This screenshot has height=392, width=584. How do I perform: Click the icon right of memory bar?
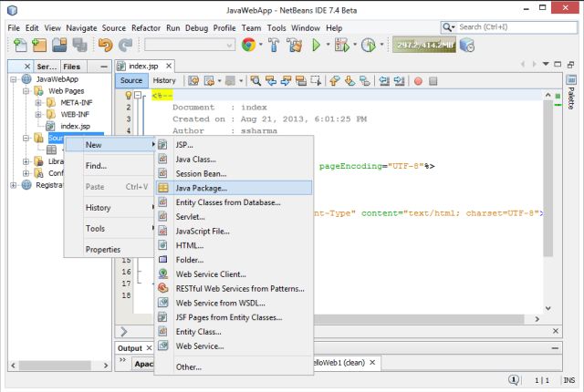point(467,45)
